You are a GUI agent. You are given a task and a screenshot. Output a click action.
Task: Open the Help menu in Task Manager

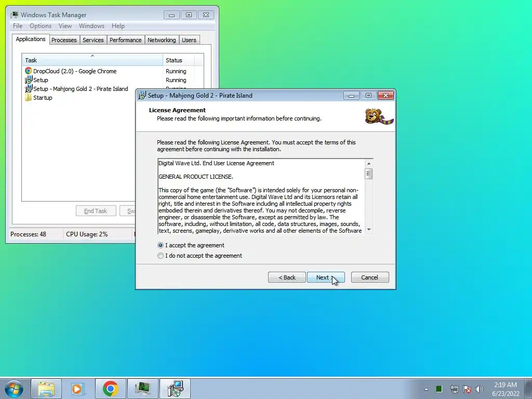118,26
